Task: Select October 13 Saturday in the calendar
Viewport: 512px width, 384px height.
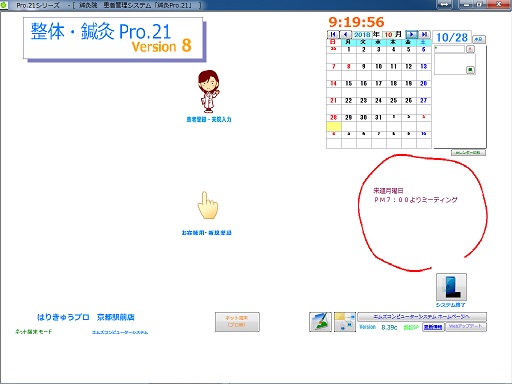Action: [424, 66]
